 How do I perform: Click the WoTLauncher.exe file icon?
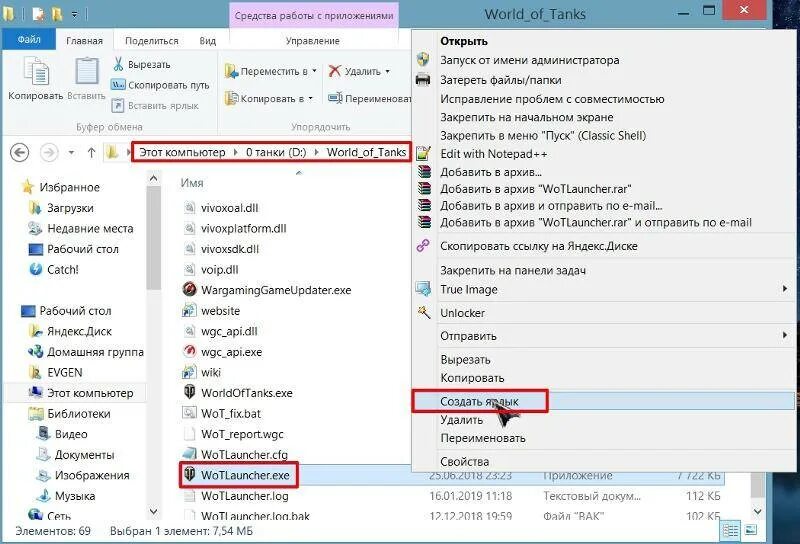click(x=189, y=475)
